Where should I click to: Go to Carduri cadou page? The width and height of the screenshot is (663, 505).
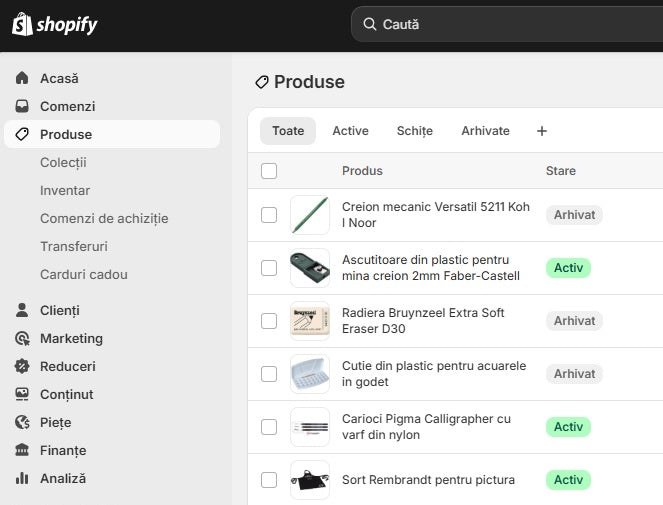[84, 274]
